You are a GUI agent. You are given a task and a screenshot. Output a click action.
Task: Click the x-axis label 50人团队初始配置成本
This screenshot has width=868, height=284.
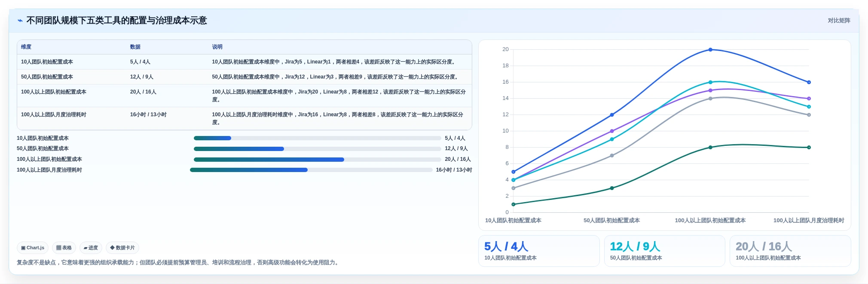611,221
